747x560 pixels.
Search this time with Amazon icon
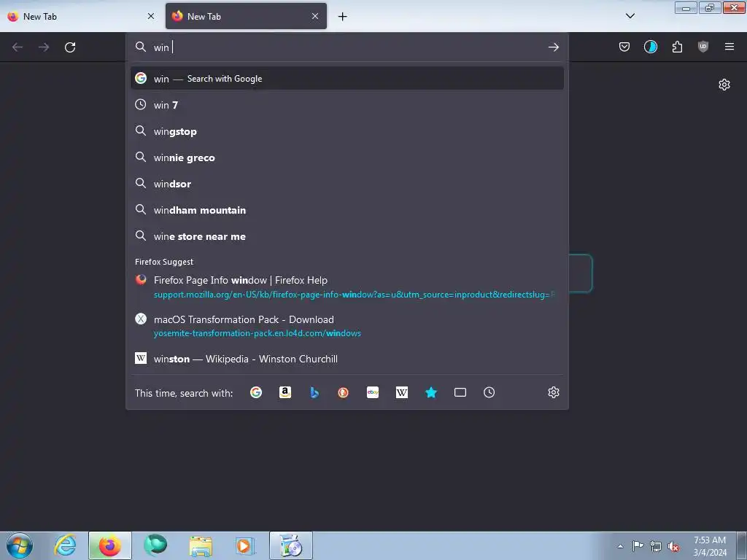click(285, 392)
